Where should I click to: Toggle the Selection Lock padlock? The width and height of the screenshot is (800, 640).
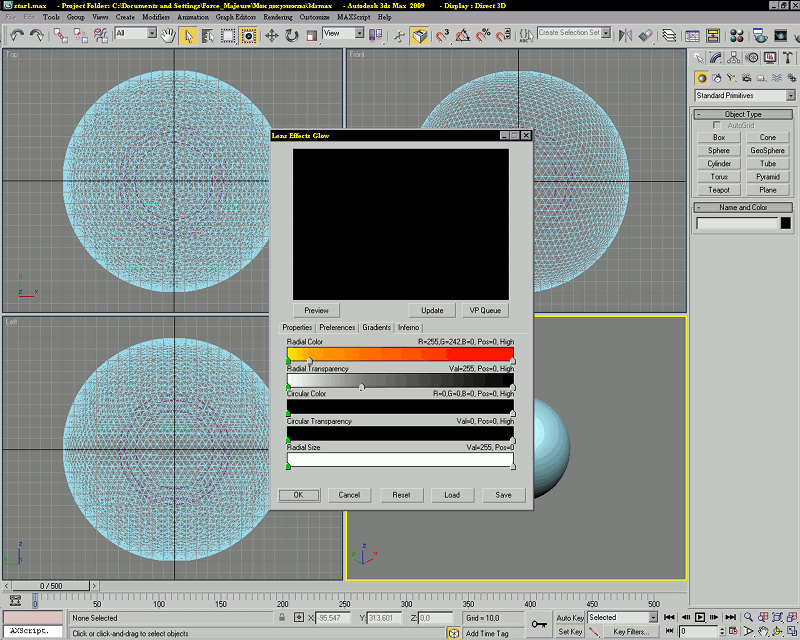coord(282,618)
